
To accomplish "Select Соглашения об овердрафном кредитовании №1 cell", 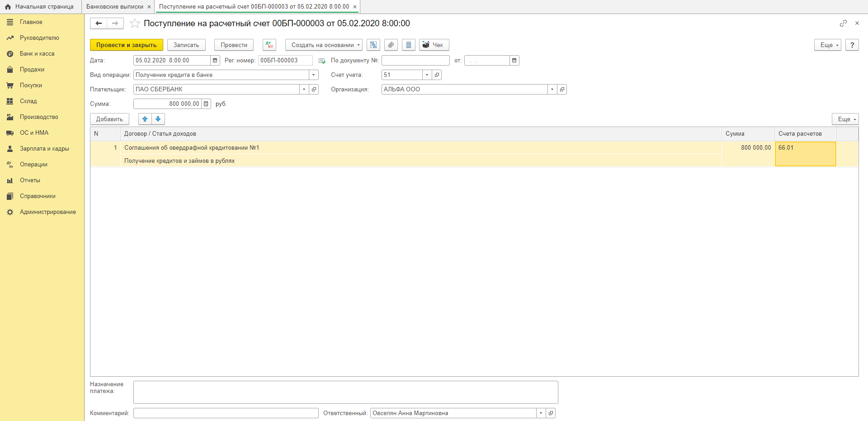I will (x=421, y=147).
